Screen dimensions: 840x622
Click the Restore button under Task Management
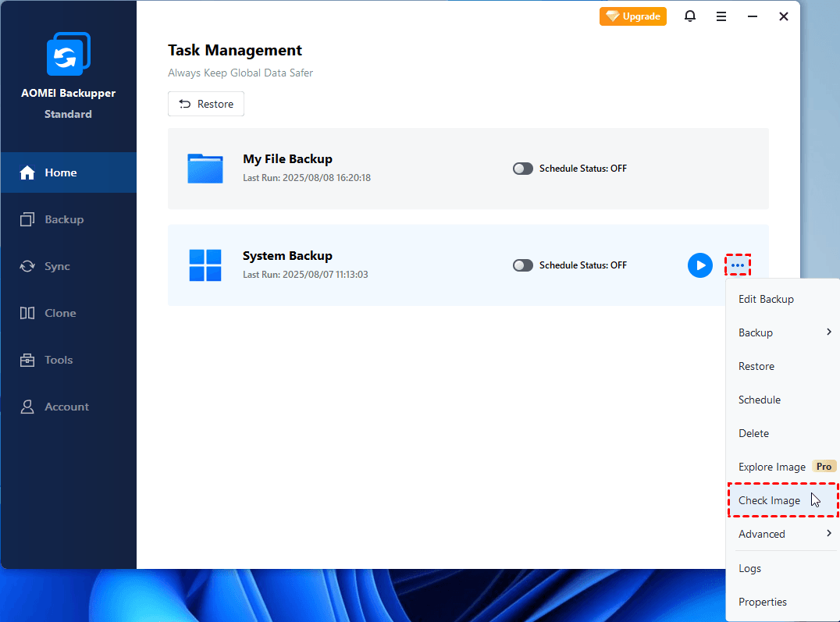pos(206,104)
